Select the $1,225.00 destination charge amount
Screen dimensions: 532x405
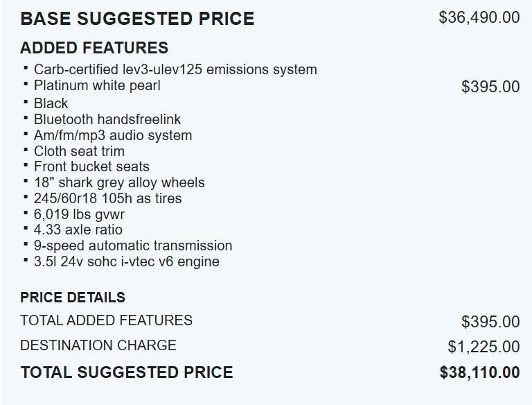click(483, 347)
